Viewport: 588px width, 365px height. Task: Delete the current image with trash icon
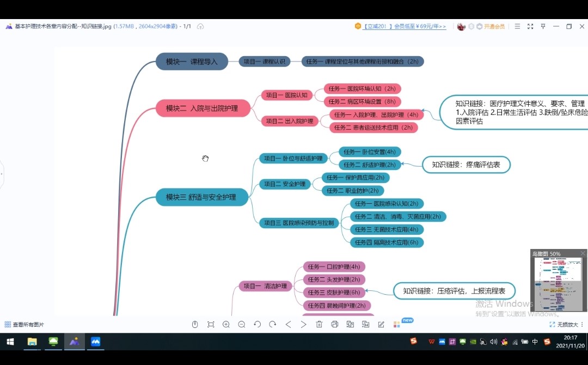[319, 325]
